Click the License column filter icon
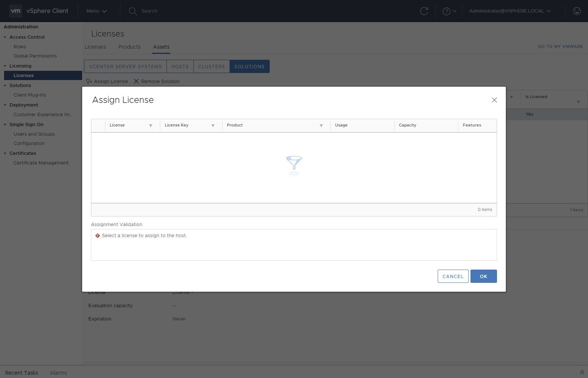This screenshot has width=588, height=378. click(151, 126)
